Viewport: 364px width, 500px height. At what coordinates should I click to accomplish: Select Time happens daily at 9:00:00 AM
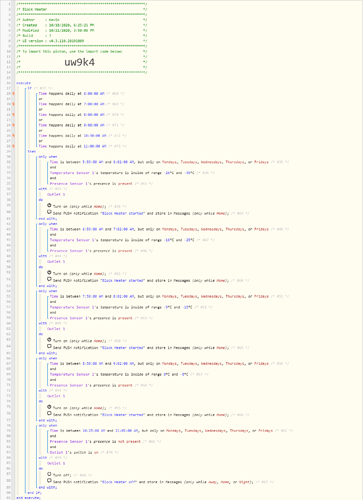tap(71, 125)
